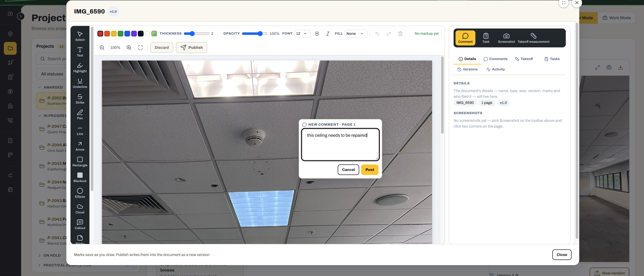644x276 pixels.
Task: Select the Pen drawing tool
Action: point(80,115)
